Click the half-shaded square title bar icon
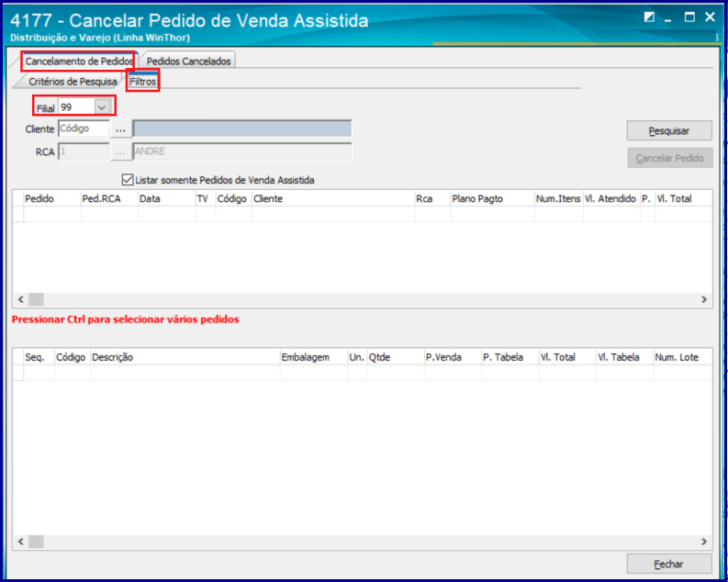The width and height of the screenshot is (728, 582). click(649, 17)
